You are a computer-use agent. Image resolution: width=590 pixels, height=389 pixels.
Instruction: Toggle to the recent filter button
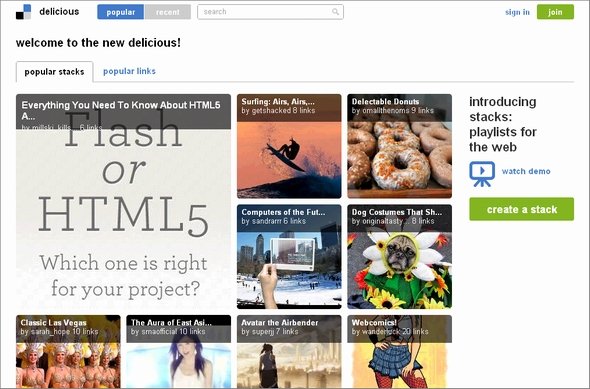167,12
